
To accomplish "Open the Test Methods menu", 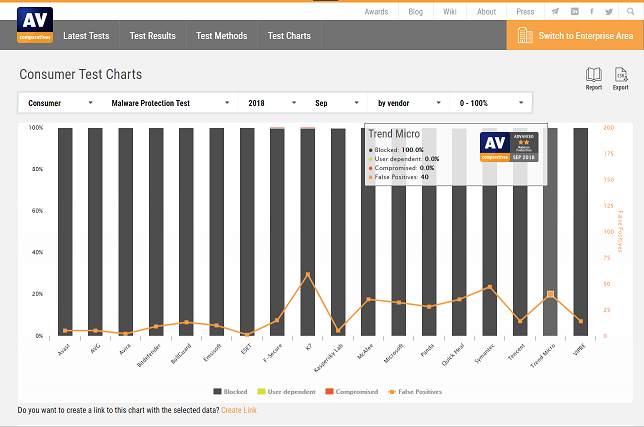I will [x=222, y=36].
